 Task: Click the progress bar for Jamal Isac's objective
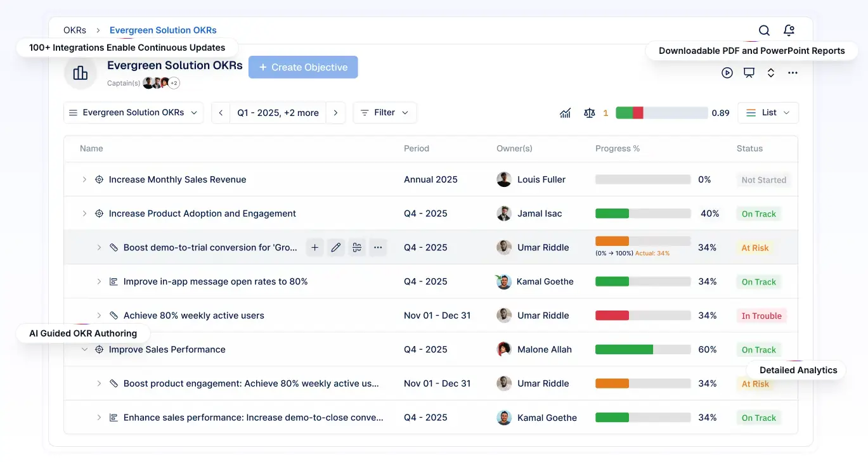(642, 214)
